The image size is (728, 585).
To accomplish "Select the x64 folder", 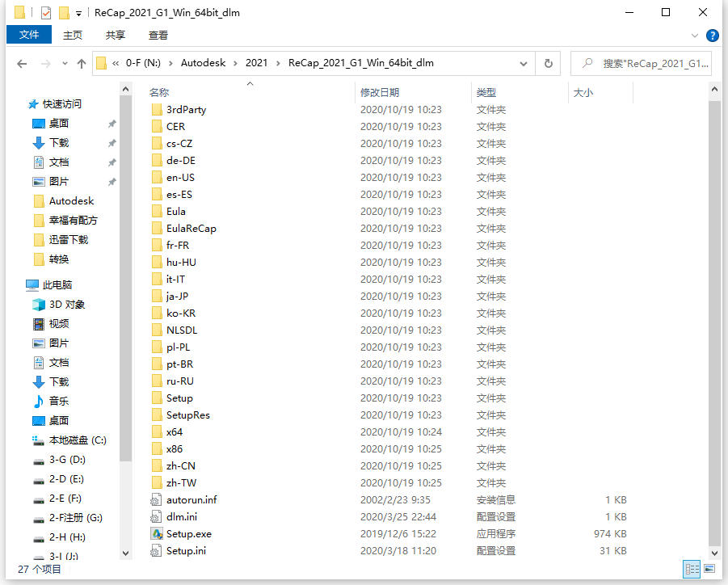I will click(174, 432).
